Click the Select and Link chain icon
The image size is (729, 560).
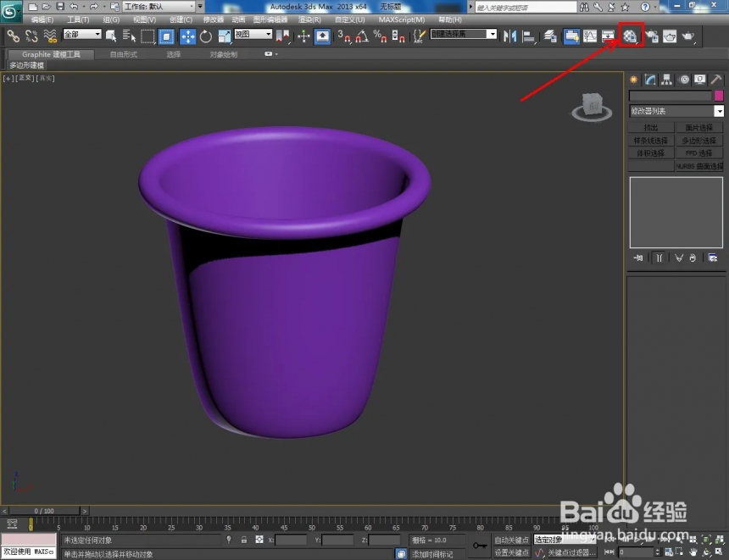pos(13,36)
